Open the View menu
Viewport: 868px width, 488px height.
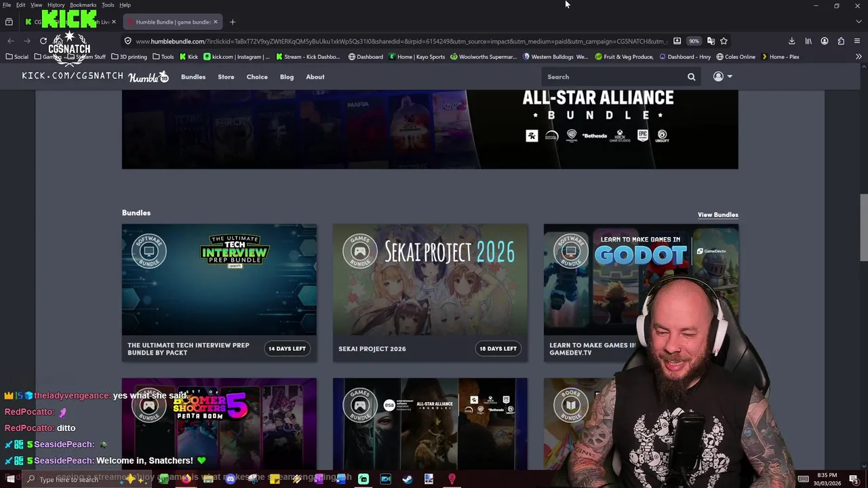36,5
